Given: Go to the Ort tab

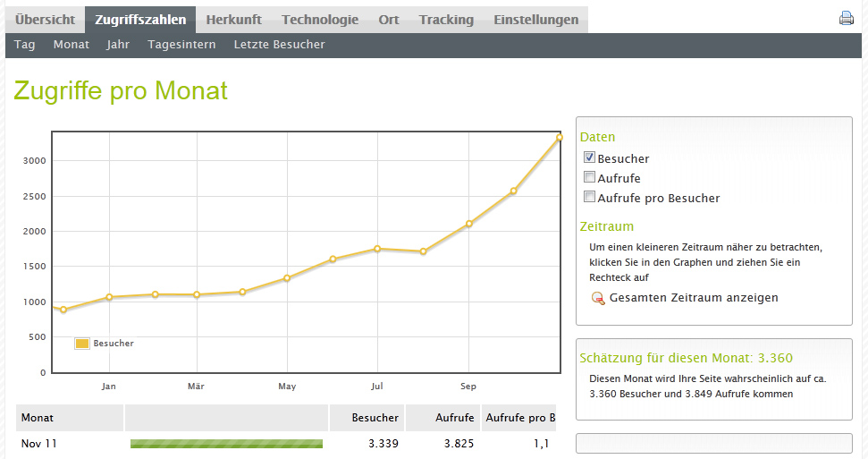Looking at the screenshot, I should pos(389,20).
